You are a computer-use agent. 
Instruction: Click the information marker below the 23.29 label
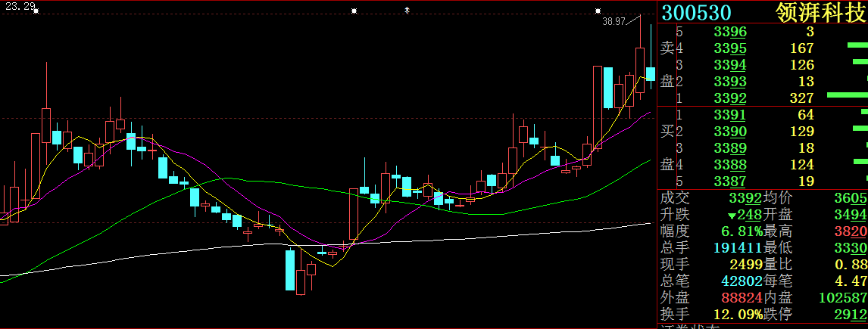pos(36,11)
